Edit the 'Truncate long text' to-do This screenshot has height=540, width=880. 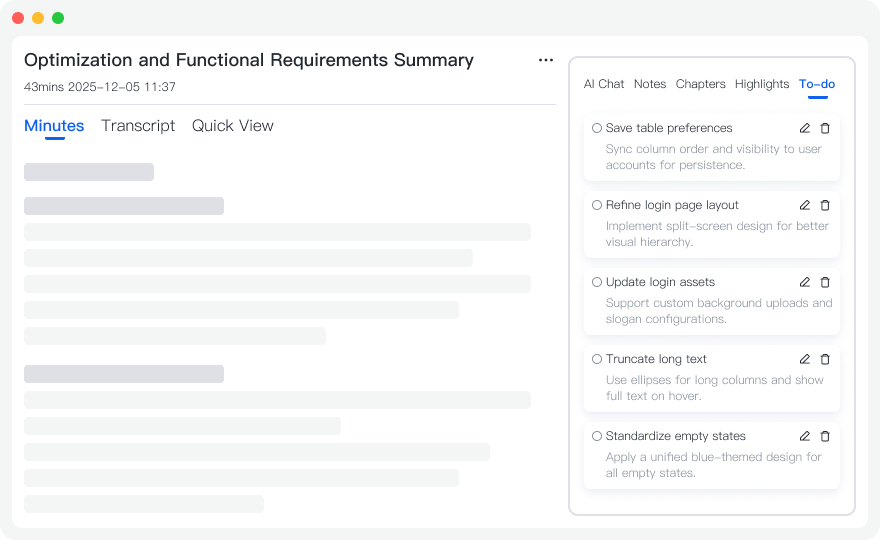(805, 359)
